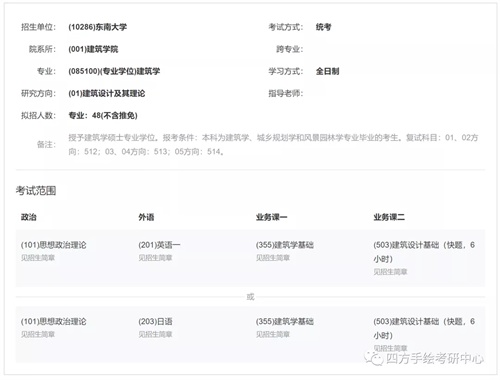Click the 备注 label
Screen dimensions: 500x380
click(46, 144)
